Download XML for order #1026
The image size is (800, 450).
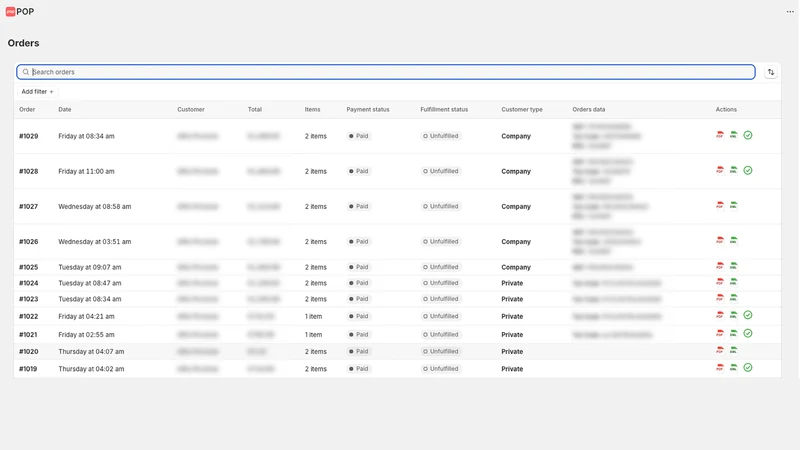pyautogui.click(x=733, y=241)
